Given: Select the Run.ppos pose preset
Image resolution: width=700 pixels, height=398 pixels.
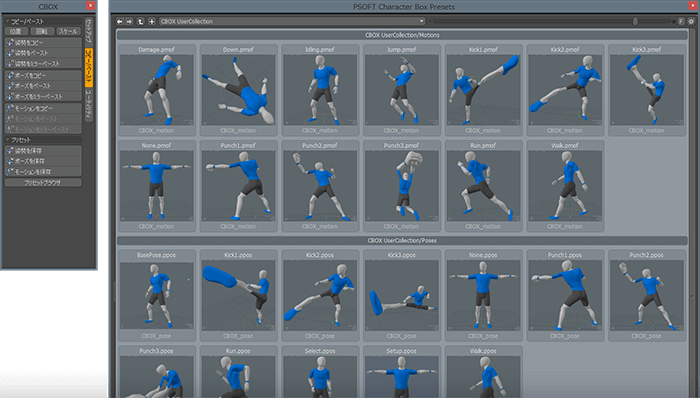Looking at the screenshot, I should tap(238, 372).
